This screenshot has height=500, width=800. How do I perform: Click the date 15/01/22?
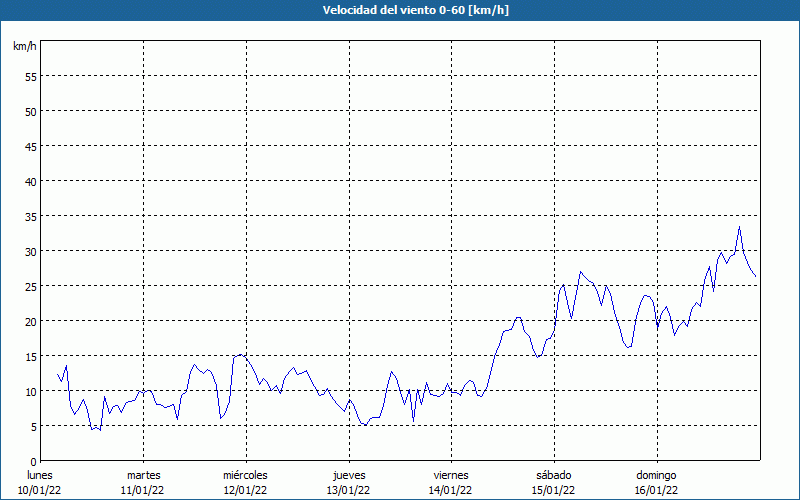[554, 490]
